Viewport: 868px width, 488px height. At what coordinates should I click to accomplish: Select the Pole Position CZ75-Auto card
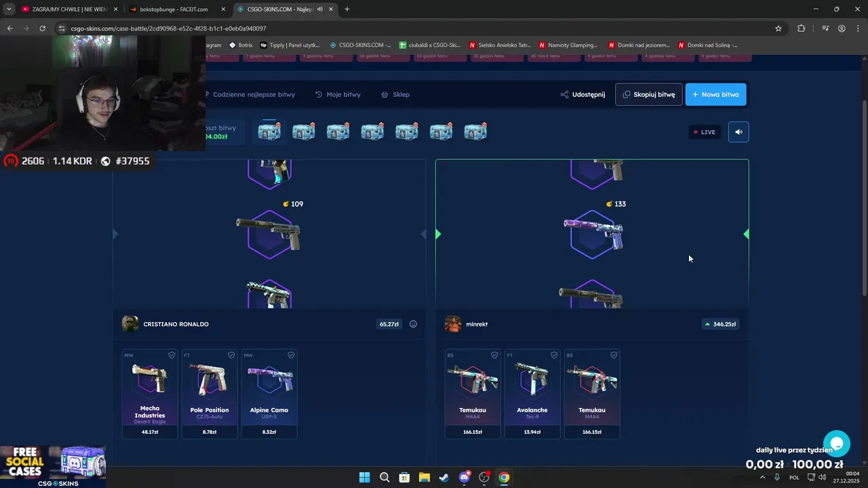[210, 394]
